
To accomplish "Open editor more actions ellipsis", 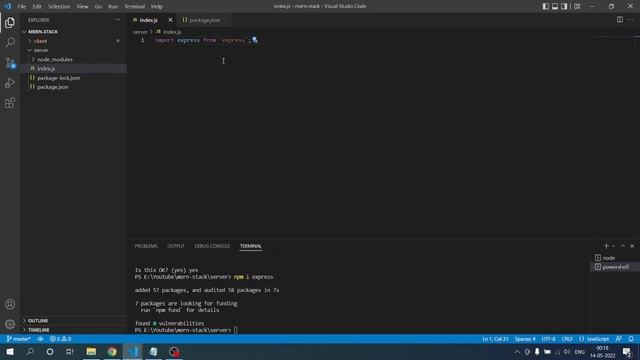I will click(x=631, y=20).
